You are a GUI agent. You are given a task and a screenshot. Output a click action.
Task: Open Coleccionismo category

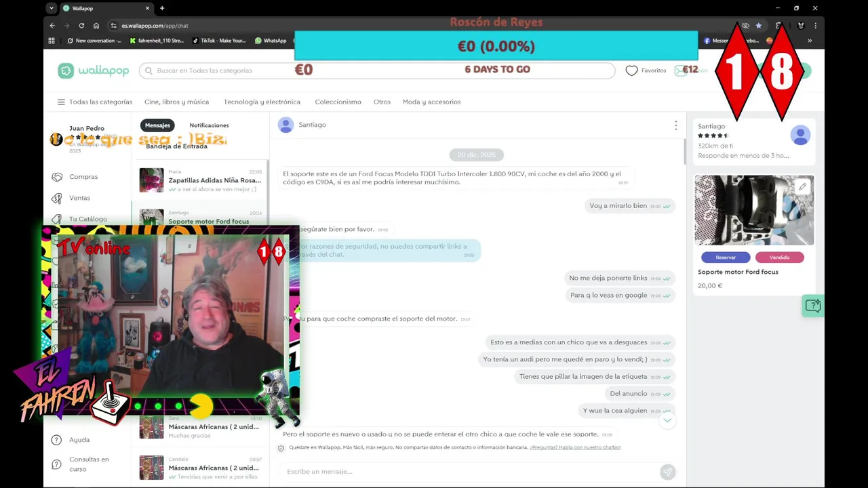(338, 102)
